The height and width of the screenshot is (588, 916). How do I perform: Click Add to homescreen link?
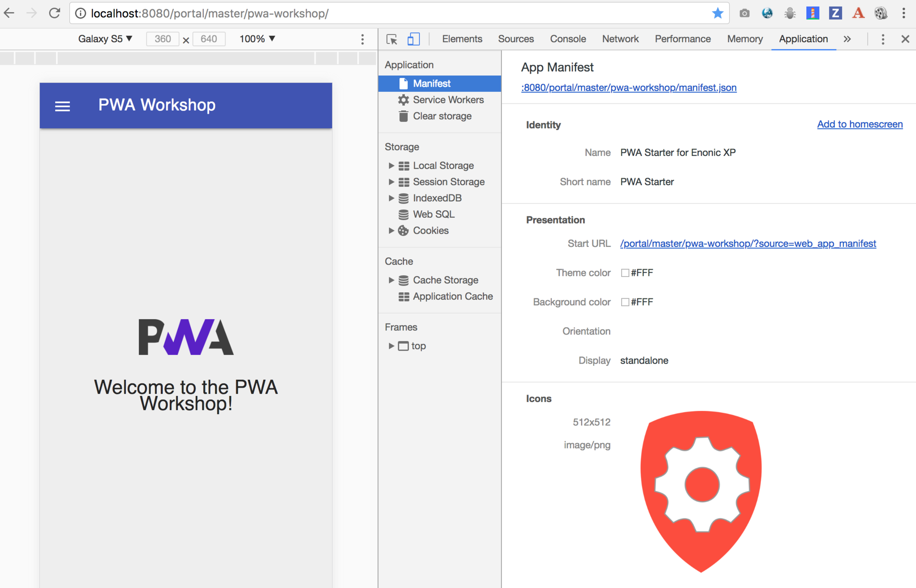[859, 124]
